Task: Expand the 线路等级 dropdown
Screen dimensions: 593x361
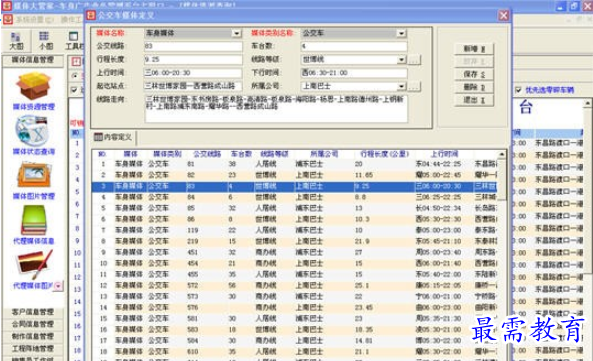Action: pos(401,60)
